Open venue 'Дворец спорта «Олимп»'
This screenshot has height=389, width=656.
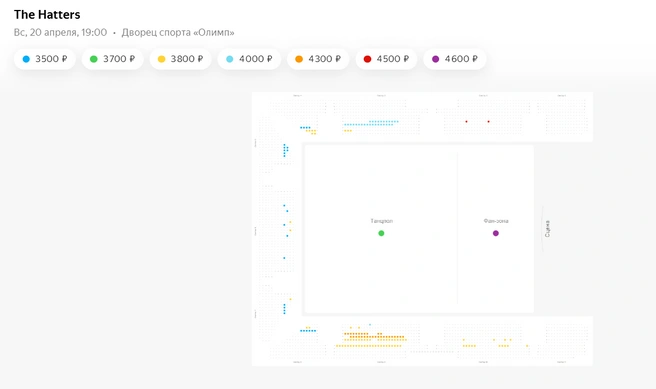178,33
